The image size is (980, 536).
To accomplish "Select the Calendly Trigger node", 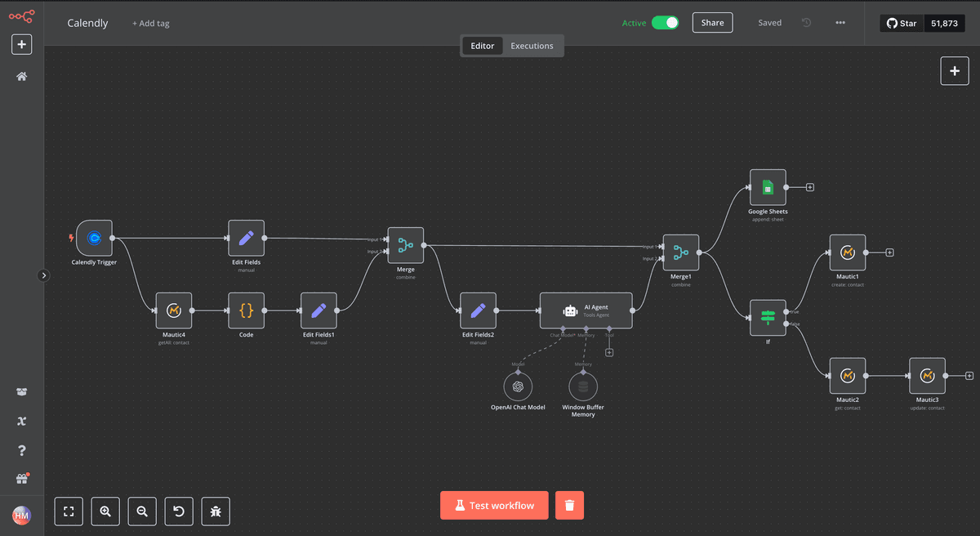I will click(94, 239).
